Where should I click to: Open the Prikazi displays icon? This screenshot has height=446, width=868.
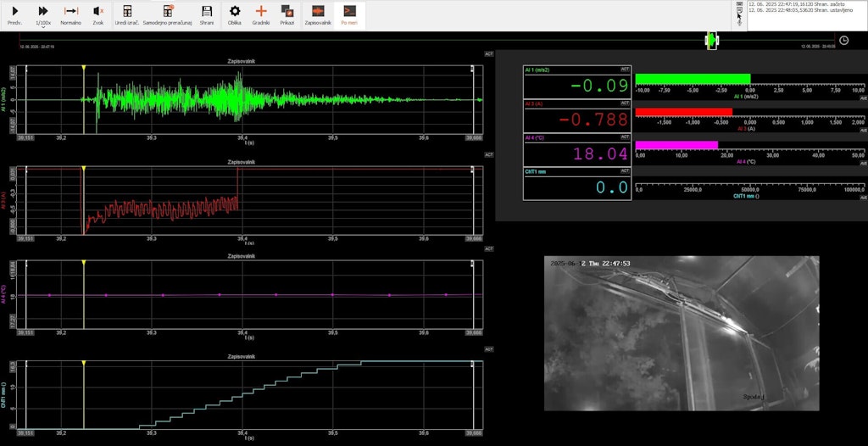287,15
